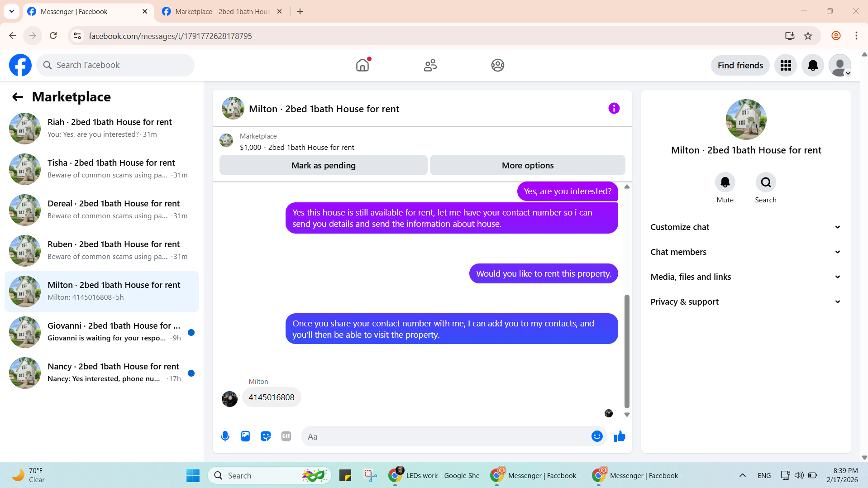Open the weather widget showing 70°F
Screen dimensions: 868x488
coord(28,475)
